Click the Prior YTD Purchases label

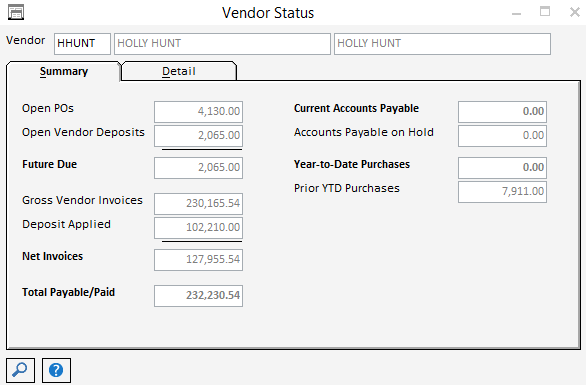coord(346,188)
